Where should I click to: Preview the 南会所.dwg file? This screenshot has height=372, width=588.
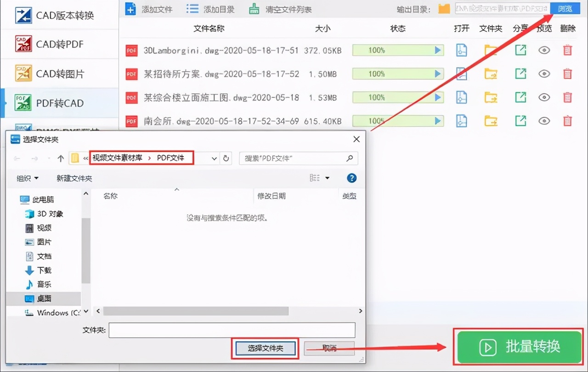click(x=544, y=121)
